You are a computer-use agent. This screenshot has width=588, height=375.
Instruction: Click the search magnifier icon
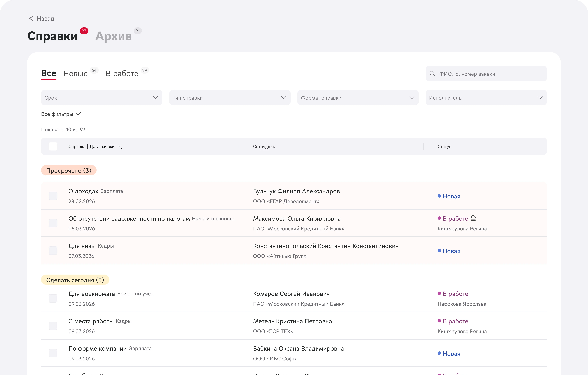(x=432, y=74)
